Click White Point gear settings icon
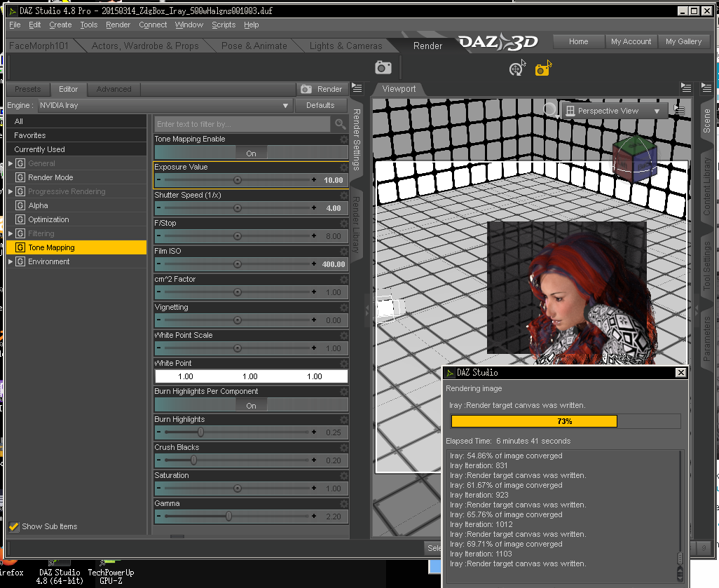The image size is (719, 588). (x=343, y=363)
